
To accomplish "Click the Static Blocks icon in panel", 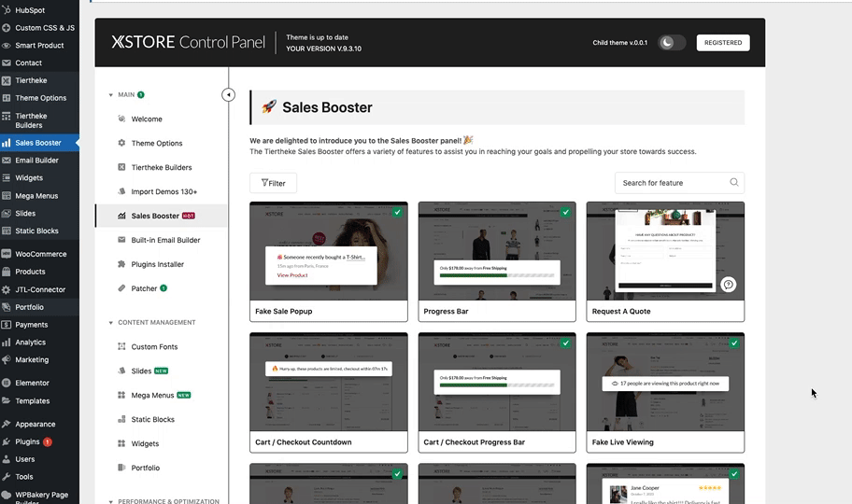I will pos(121,419).
